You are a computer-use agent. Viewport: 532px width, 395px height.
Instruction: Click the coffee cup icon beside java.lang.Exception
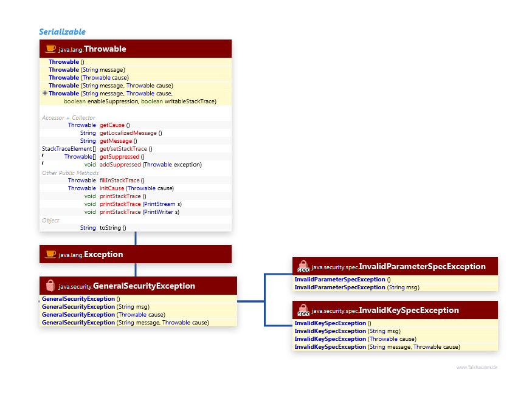coord(50,254)
